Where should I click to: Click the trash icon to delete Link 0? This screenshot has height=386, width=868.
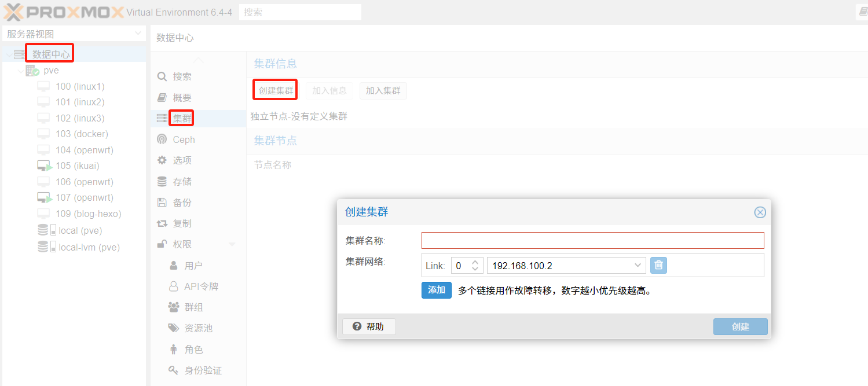coord(658,266)
